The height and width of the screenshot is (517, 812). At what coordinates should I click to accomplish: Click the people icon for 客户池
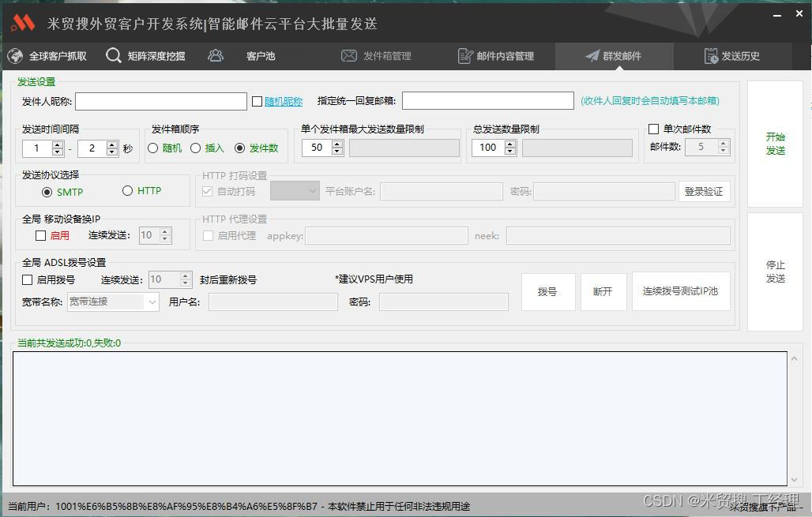coord(216,55)
